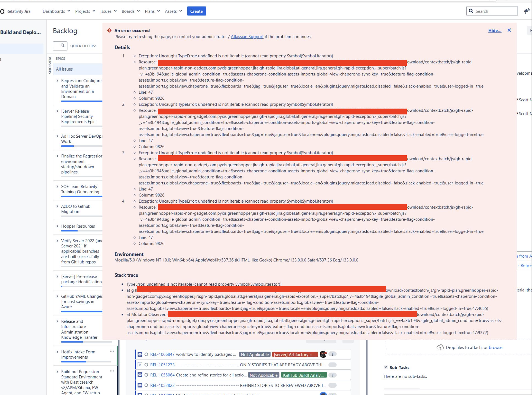The height and width of the screenshot is (395, 532).
Task: Open the Plans menu
Action: coord(152,11)
